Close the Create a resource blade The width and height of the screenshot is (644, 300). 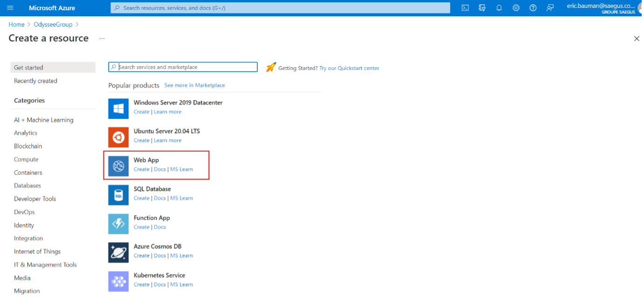(x=637, y=39)
